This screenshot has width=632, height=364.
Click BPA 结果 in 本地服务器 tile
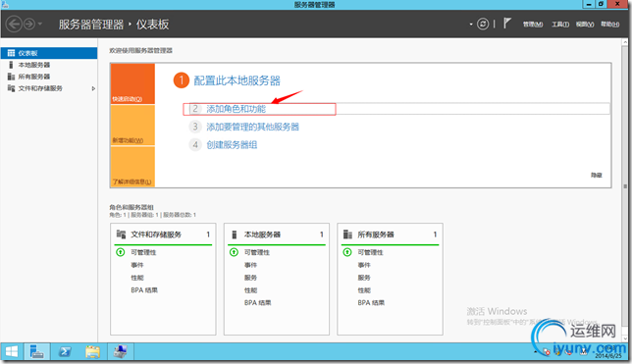tap(257, 303)
